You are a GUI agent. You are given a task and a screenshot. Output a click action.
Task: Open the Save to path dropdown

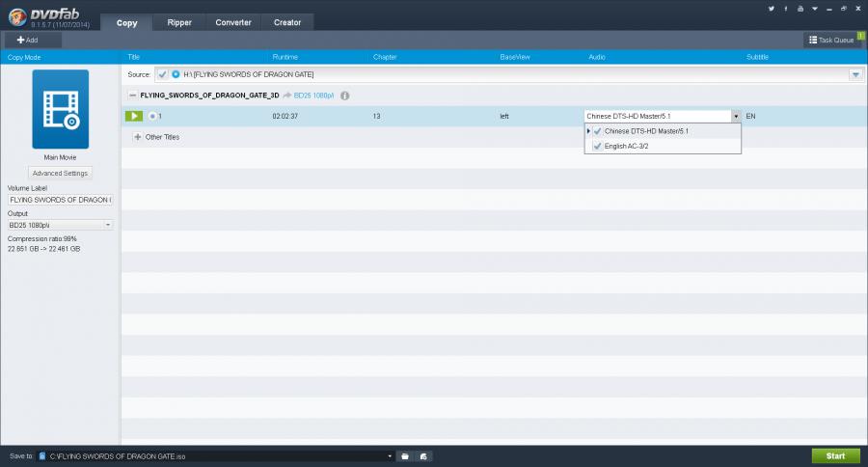390,456
